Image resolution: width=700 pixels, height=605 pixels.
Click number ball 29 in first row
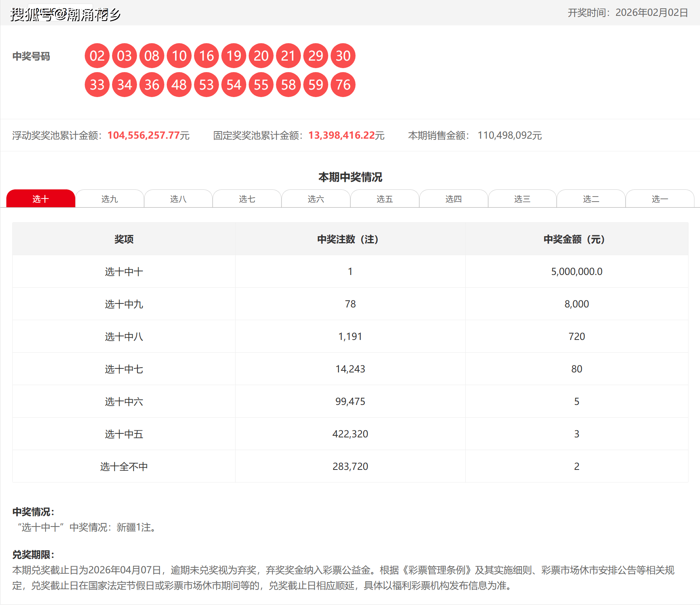(316, 56)
